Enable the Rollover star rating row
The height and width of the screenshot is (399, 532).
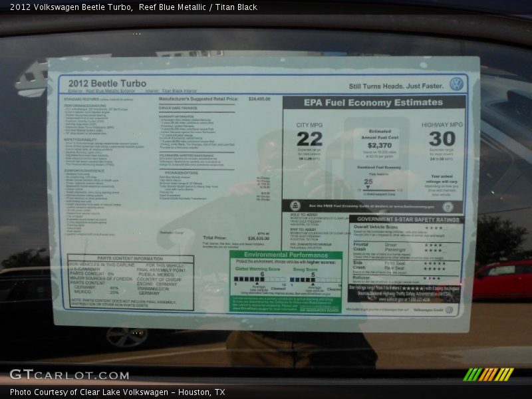coord(432,277)
